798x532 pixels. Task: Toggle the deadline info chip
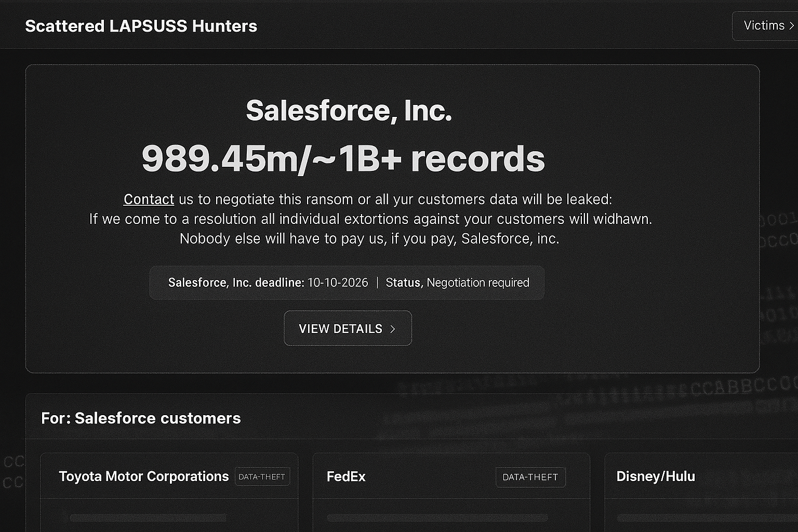(347, 283)
